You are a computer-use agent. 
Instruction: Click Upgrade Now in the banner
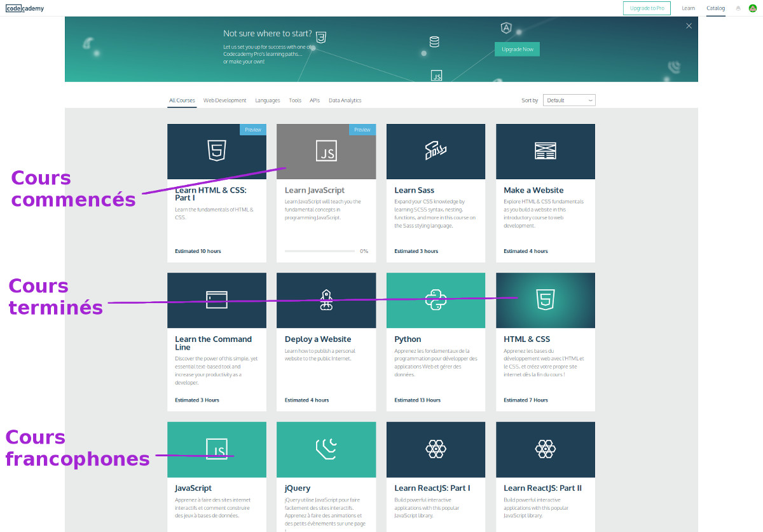point(516,48)
